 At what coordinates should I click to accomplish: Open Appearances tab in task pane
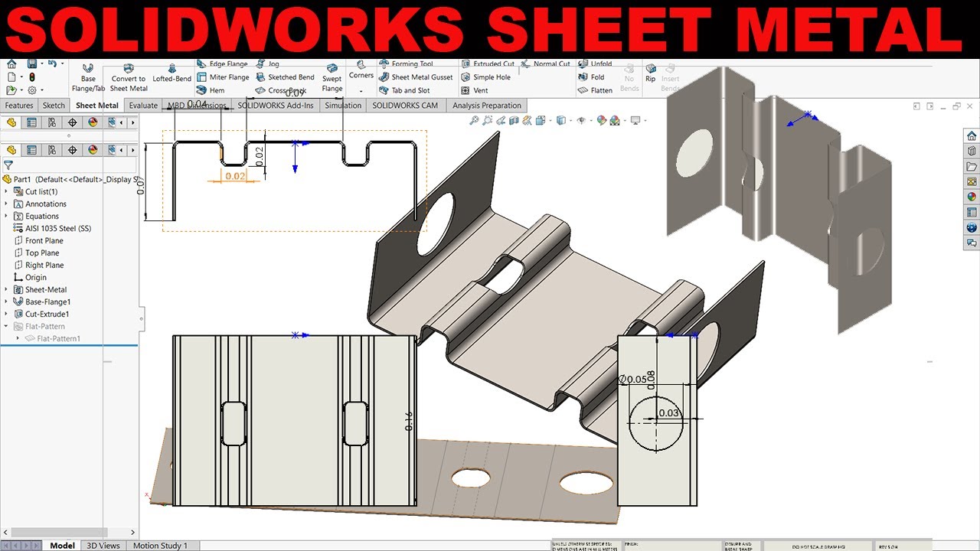[x=972, y=197]
